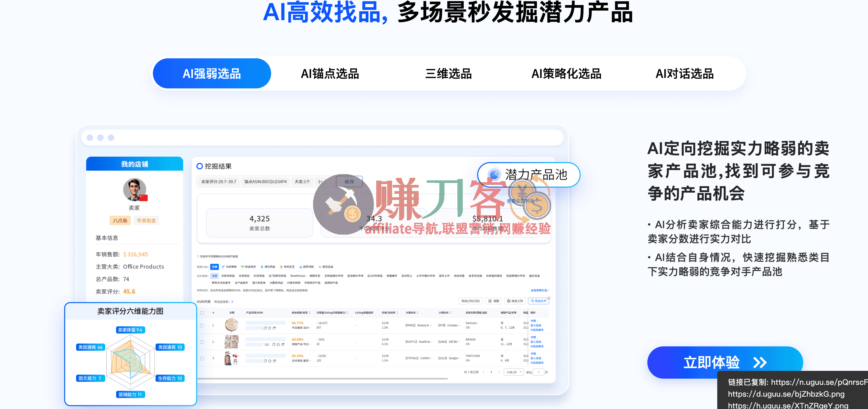Click row 3 party accessories thumbnail
Image resolution: width=868 pixels, height=409 pixels.
pyautogui.click(x=231, y=358)
